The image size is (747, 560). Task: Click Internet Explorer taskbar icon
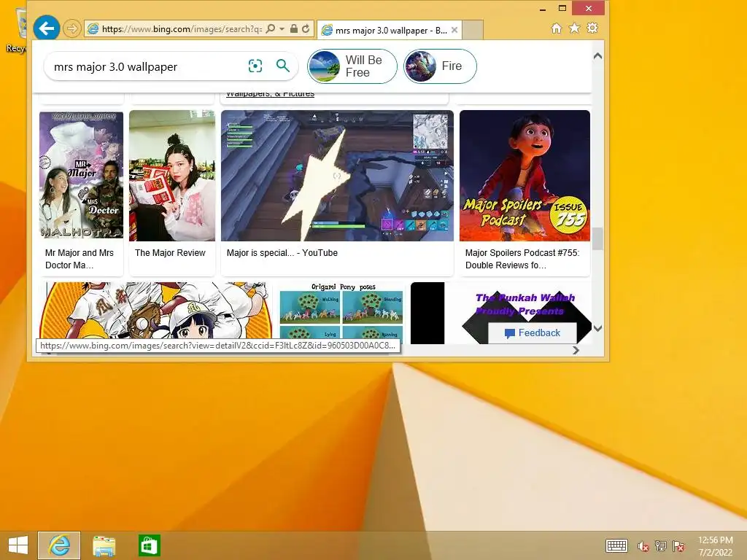click(59, 545)
